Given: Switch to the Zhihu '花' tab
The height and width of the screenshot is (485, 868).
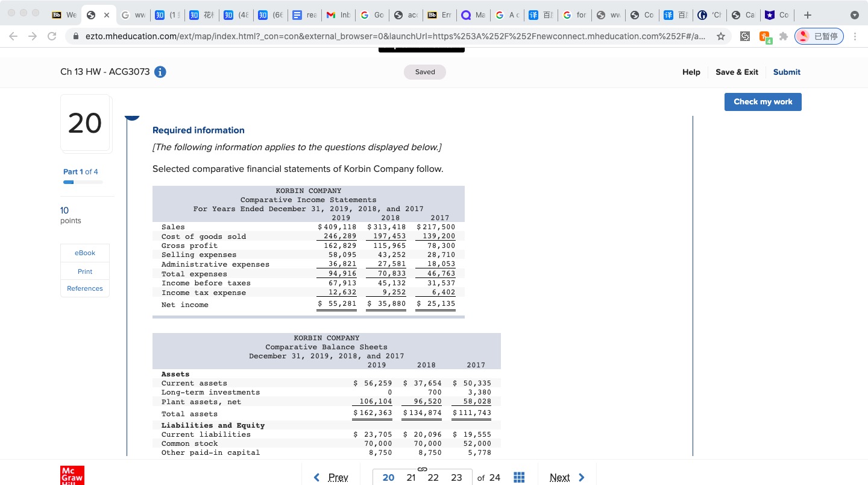Looking at the screenshot, I should pos(201,14).
